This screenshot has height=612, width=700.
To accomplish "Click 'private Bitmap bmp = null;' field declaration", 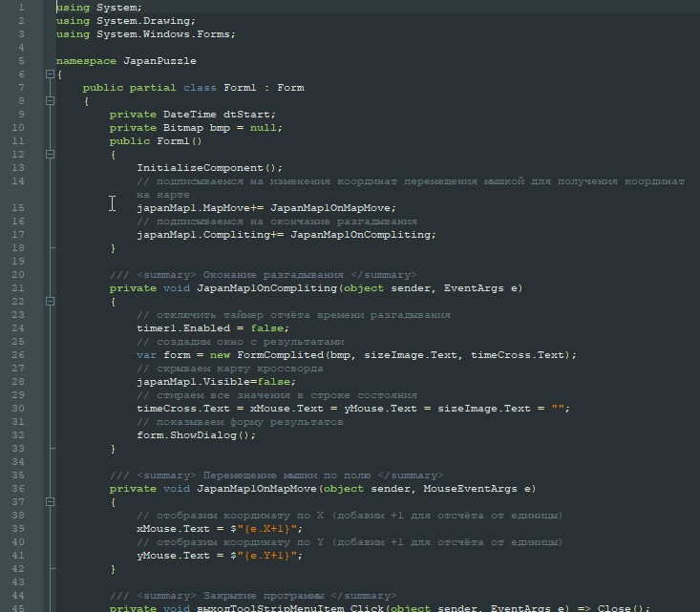I will [x=196, y=128].
